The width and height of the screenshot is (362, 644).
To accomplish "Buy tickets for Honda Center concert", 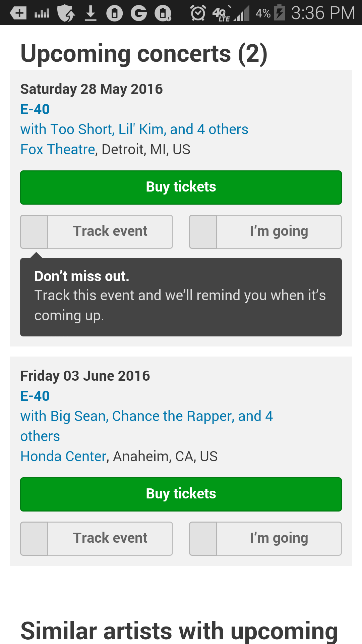I will point(181,494).
